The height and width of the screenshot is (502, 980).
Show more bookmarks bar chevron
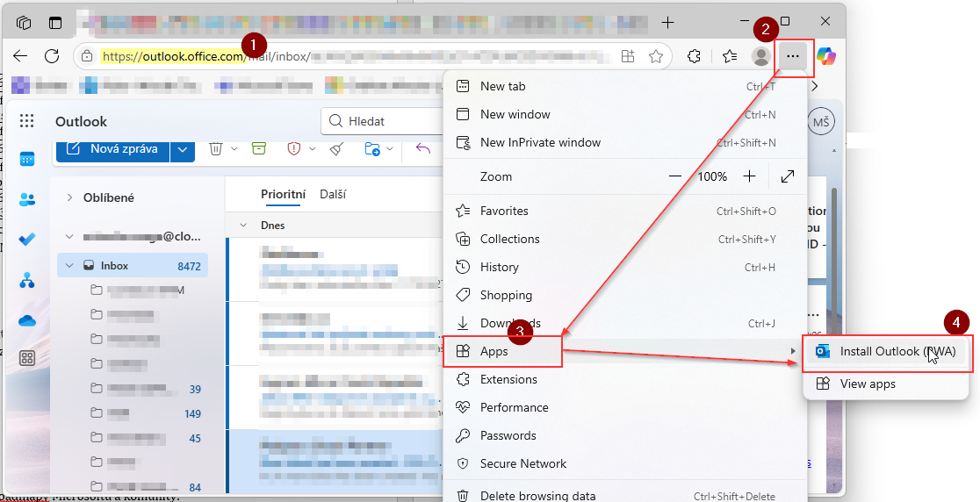point(814,86)
